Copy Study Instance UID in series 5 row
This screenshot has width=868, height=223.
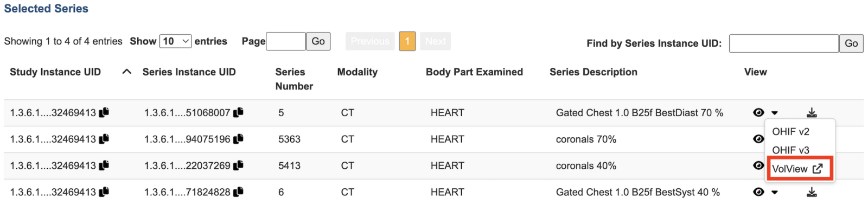point(104,112)
